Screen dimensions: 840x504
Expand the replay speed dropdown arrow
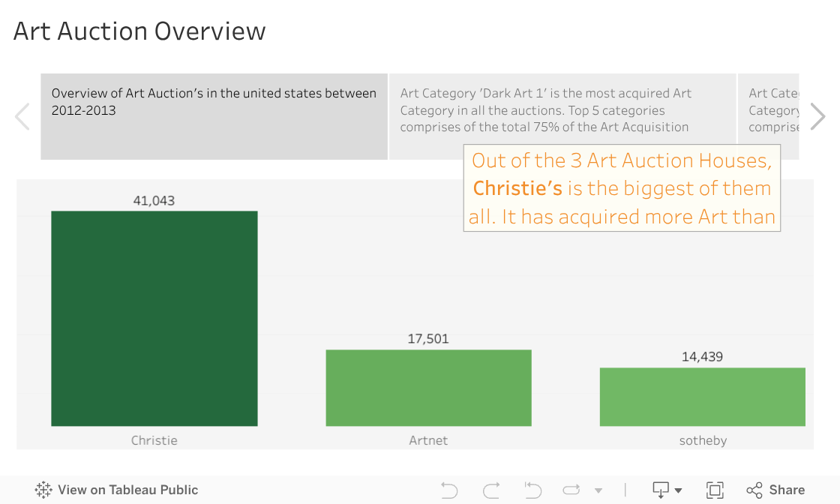[x=598, y=491]
